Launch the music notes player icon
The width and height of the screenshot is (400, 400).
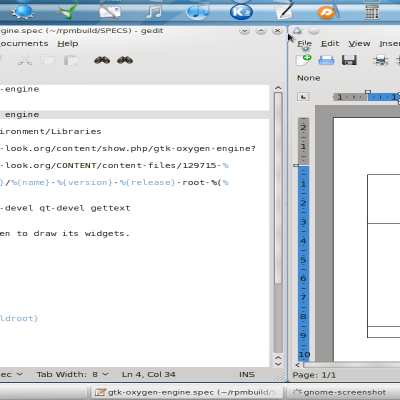(x=154, y=12)
